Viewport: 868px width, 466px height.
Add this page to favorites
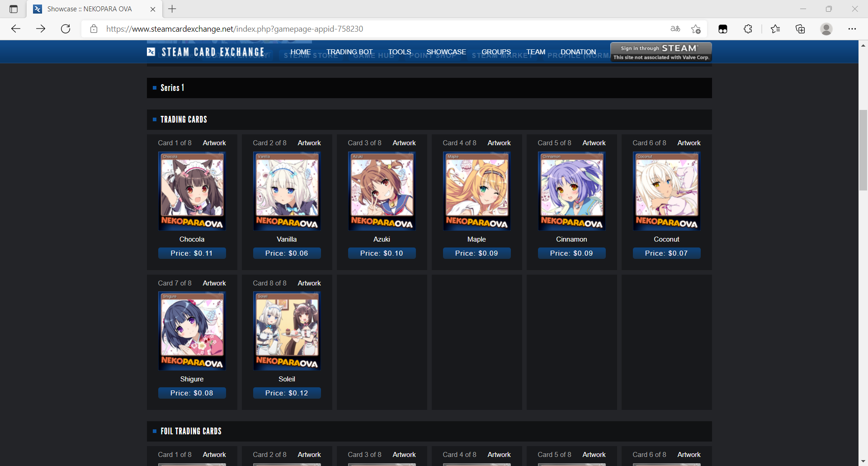pyautogui.click(x=696, y=29)
